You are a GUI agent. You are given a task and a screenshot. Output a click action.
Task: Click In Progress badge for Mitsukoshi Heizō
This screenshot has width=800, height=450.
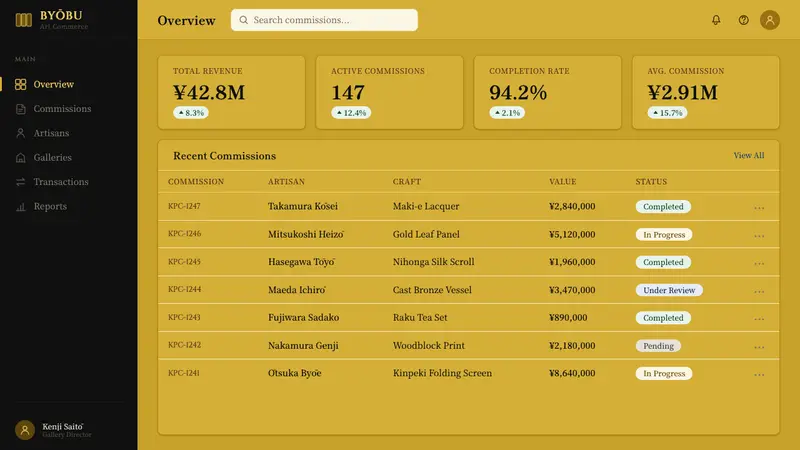664,235
